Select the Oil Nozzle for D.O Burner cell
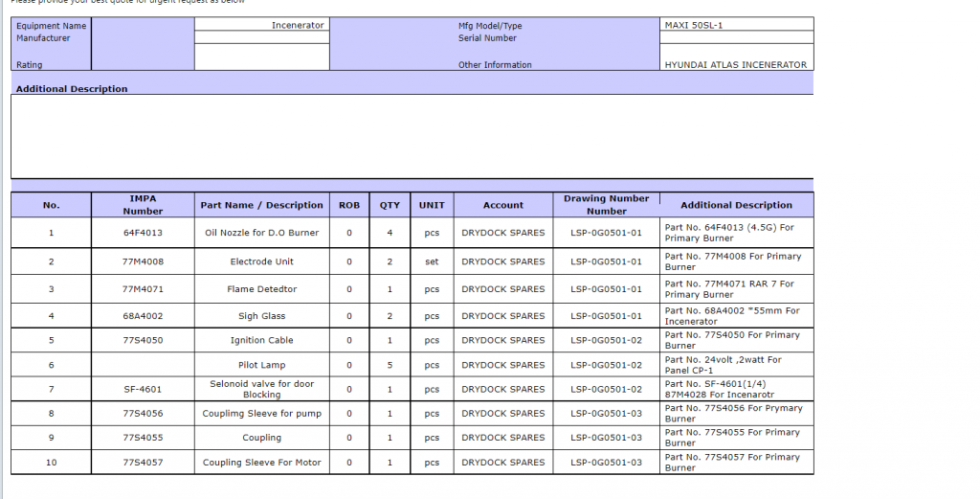The width and height of the screenshot is (980, 499). pyautogui.click(x=261, y=233)
